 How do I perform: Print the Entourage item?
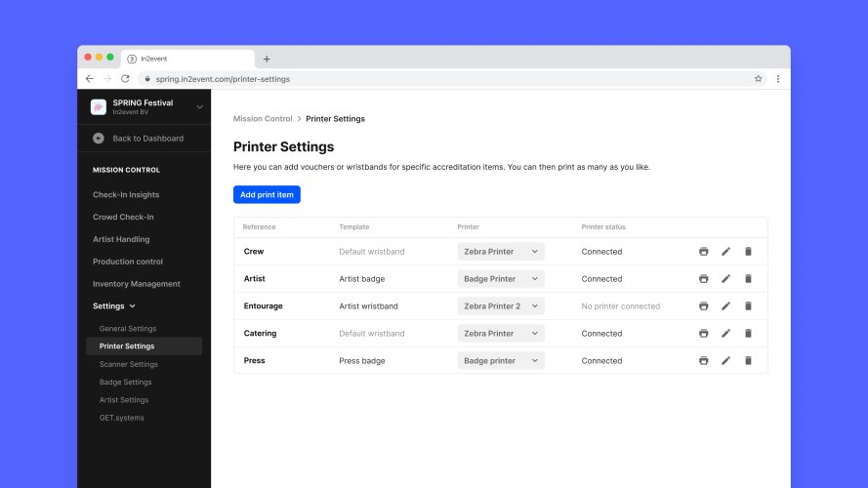click(x=704, y=305)
